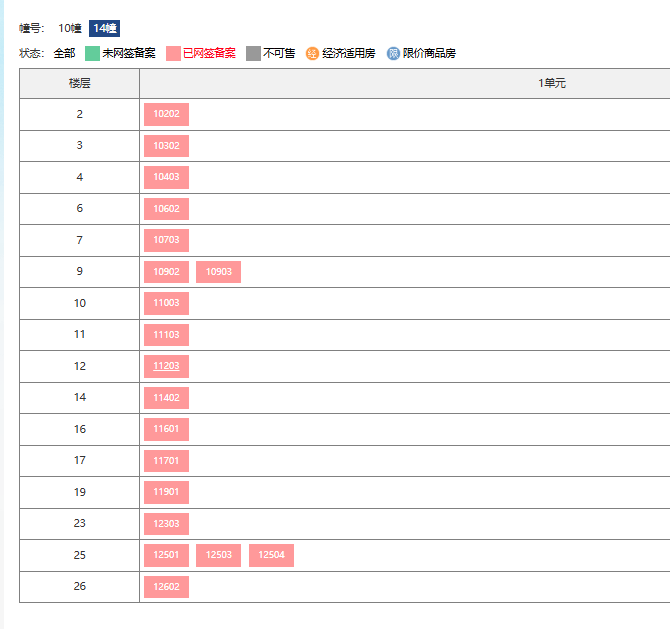Click the green 未网签备案 color swatch
This screenshot has width=670, height=629.
point(92,53)
